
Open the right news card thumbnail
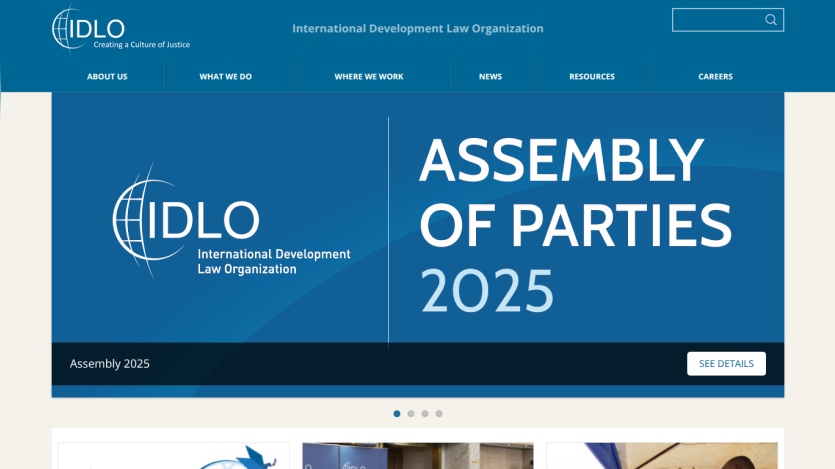662,456
